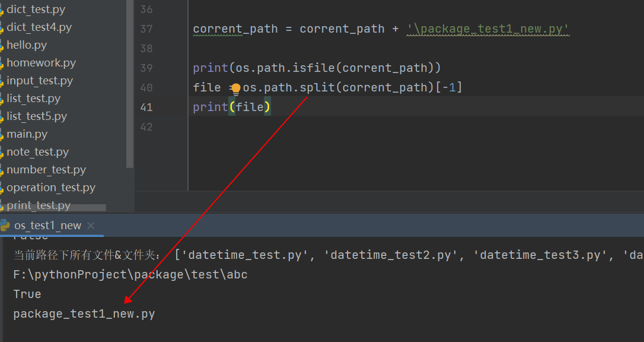Click the project tree vertical scrollbar
Screen dimensions: 644x342
(130, 83)
